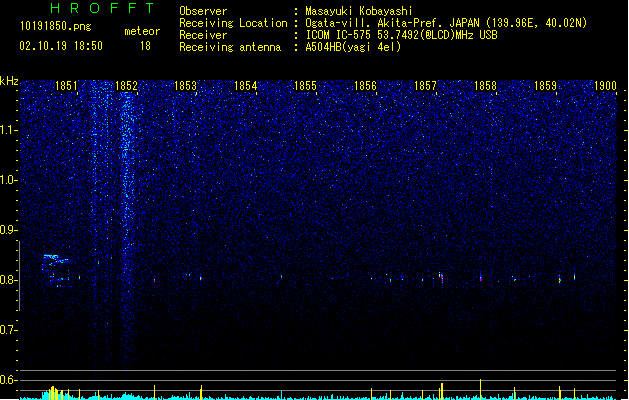
Task: Click the date 02.10.19 18:50
Action: tap(61, 46)
